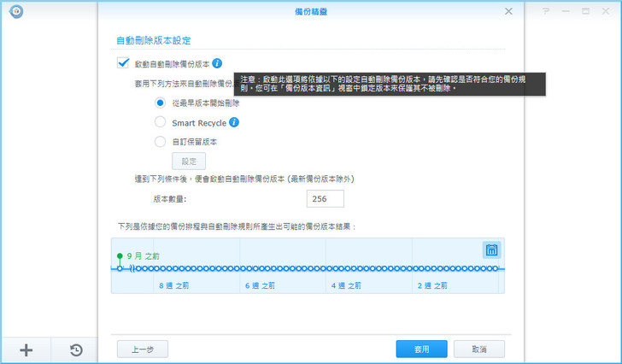Screen dimensions: 622x364
Task: Select 從最早版本開始刪除 radio option
Action: click(x=160, y=103)
